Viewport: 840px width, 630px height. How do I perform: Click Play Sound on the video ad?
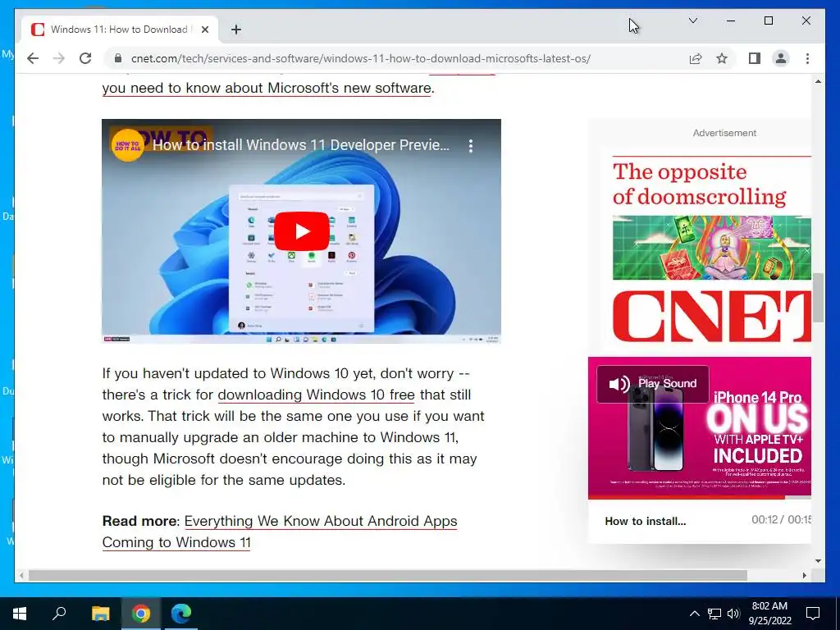(x=652, y=384)
